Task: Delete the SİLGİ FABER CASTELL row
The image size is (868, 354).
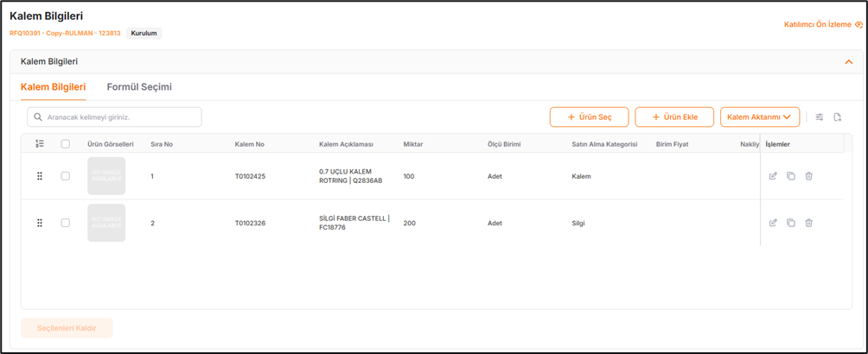Action: pos(808,223)
